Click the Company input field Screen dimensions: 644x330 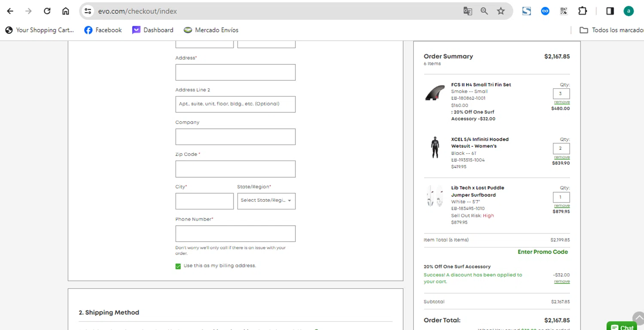click(235, 137)
